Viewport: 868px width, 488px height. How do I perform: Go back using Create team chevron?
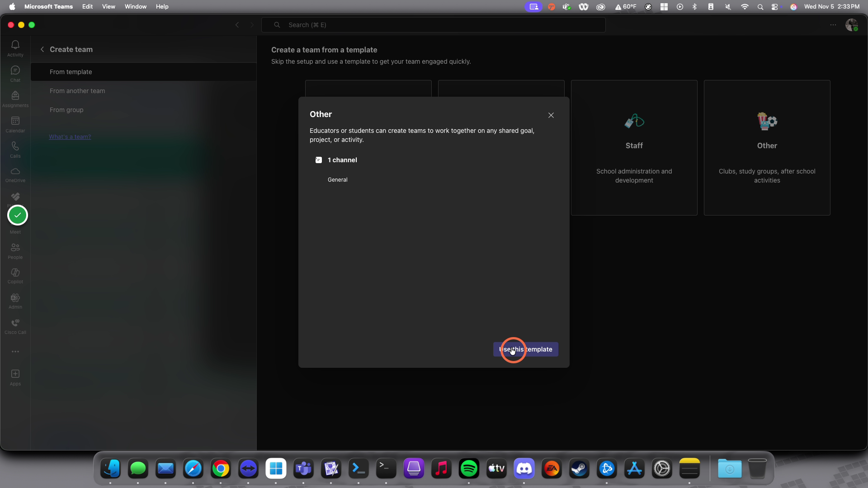pos(42,50)
